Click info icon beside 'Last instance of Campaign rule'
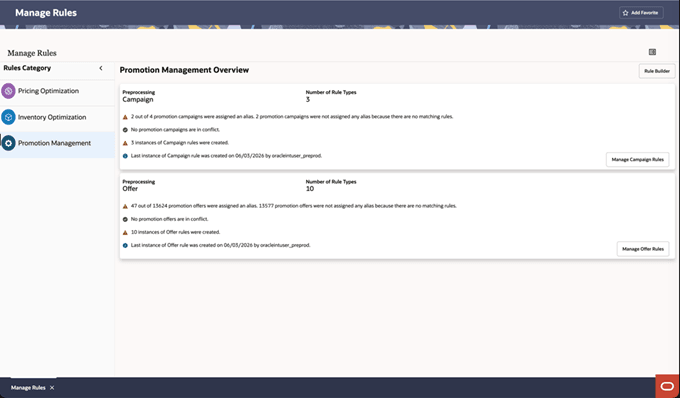The image size is (680, 398). point(125,156)
